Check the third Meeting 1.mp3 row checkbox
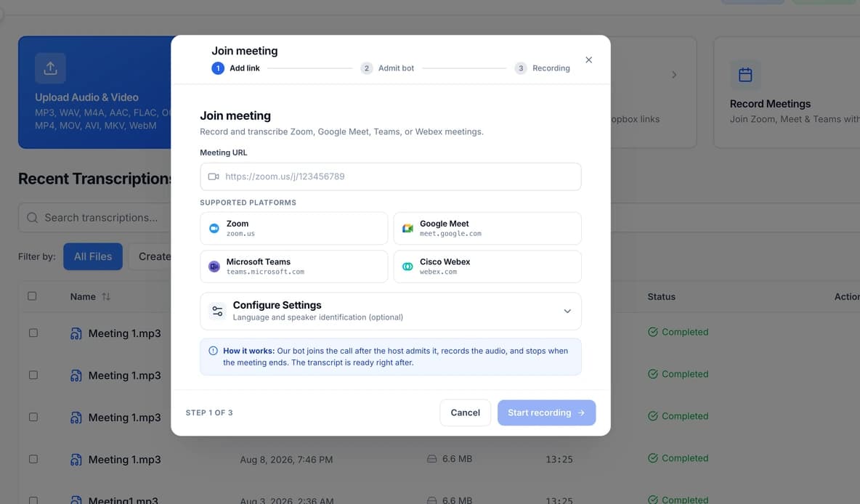The height and width of the screenshot is (504, 860). [x=33, y=417]
